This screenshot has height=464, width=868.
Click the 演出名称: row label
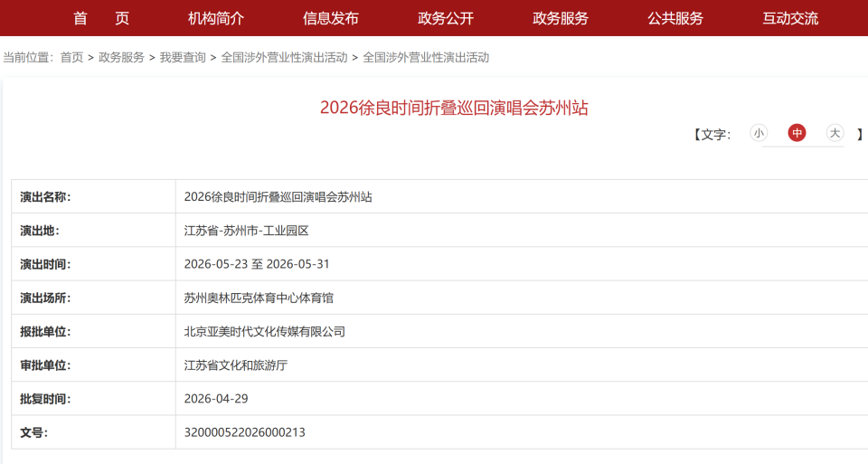[x=45, y=197]
